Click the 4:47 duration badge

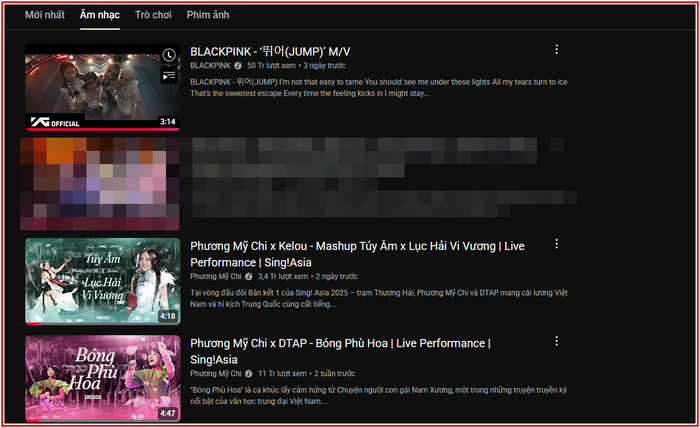click(x=168, y=413)
